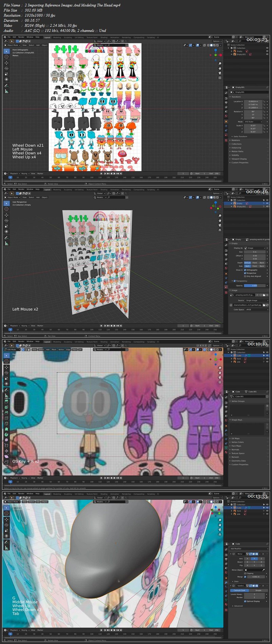Enable the Clipping checkbox in the Mirror modifier
Image resolution: width=272 pixels, height=644 pixels.
245,573
